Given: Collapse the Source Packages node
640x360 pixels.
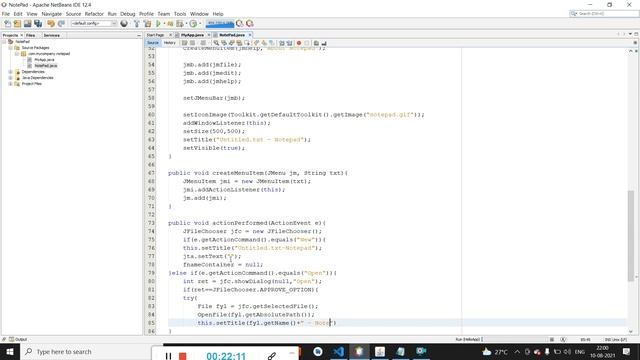Looking at the screenshot, I should [11, 48].
